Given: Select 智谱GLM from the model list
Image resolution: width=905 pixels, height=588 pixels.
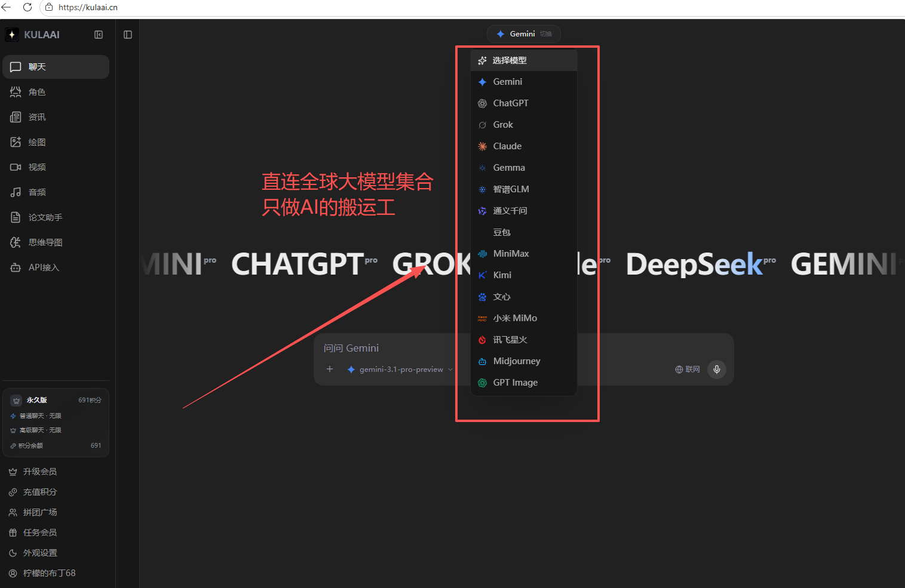Looking at the screenshot, I should pos(524,189).
